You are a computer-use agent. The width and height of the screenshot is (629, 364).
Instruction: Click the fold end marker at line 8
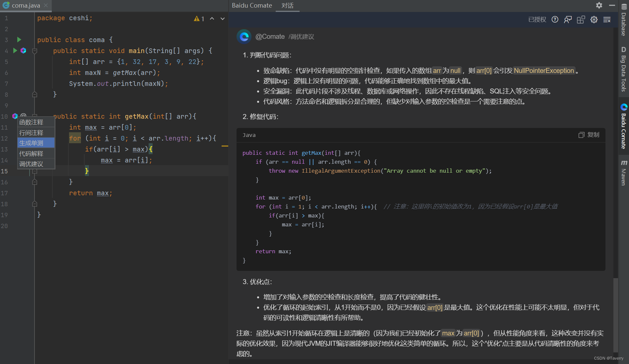point(35,94)
